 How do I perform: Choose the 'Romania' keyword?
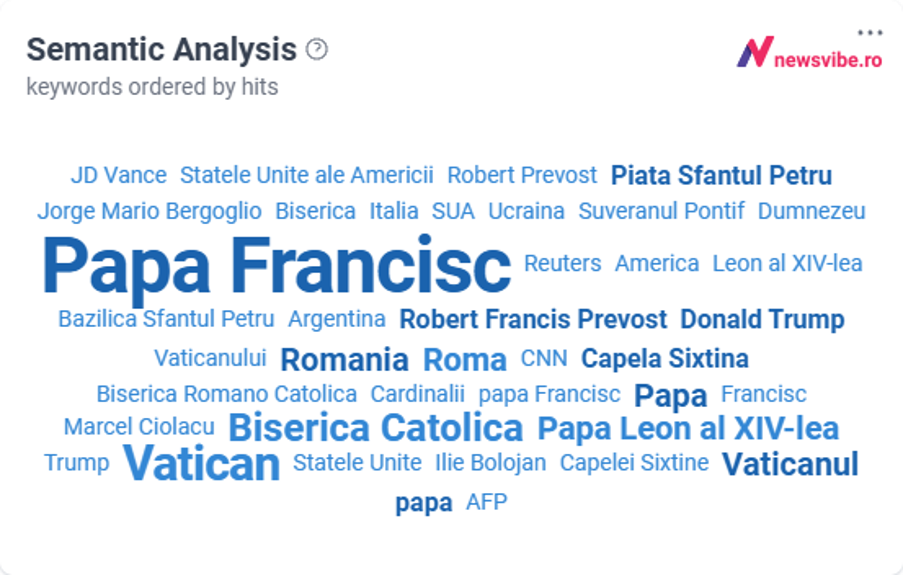[344, 360]
